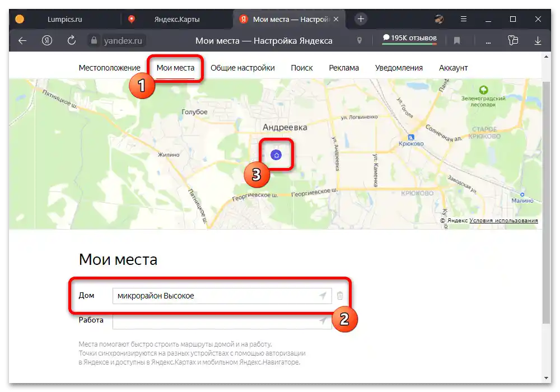
Task: Click the yandex.ru address field
Action: tap(123, 41)
